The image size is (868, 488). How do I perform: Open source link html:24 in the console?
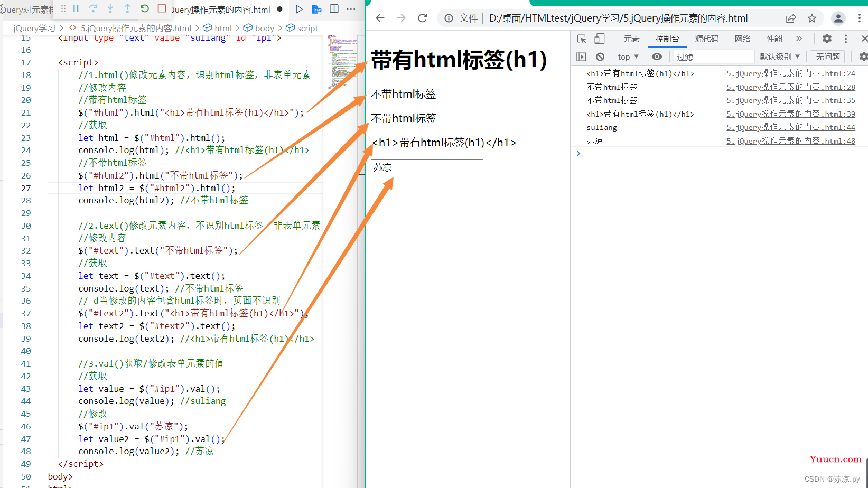tap(791, 73)
